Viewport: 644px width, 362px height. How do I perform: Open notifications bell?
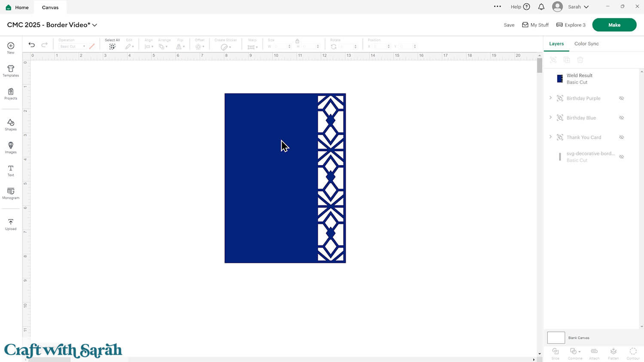tap(541, 7)
